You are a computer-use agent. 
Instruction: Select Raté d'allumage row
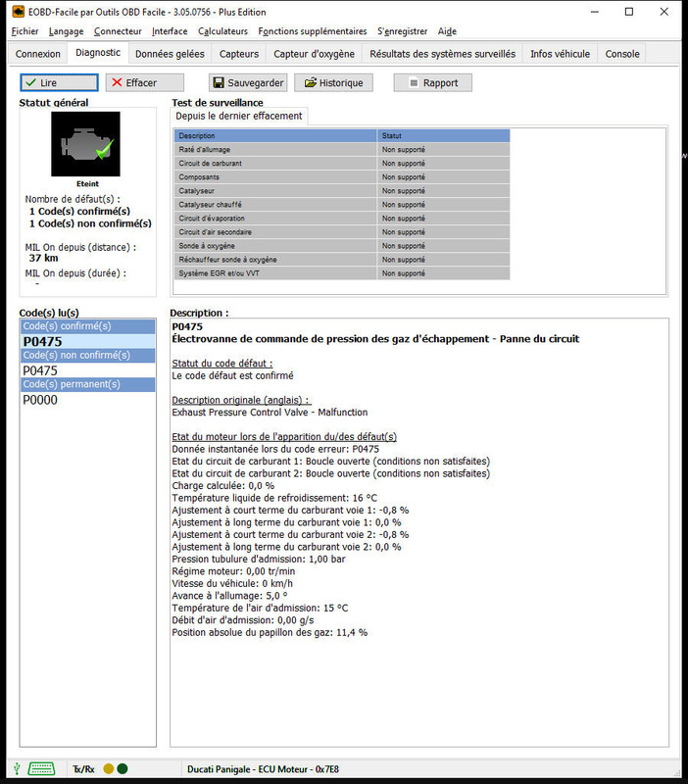(342, 150)
